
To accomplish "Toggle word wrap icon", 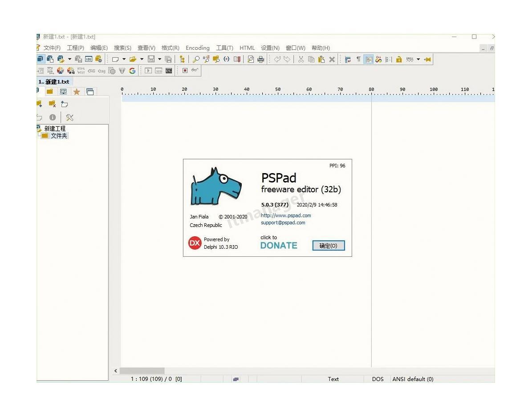I will tap(348, 59).
